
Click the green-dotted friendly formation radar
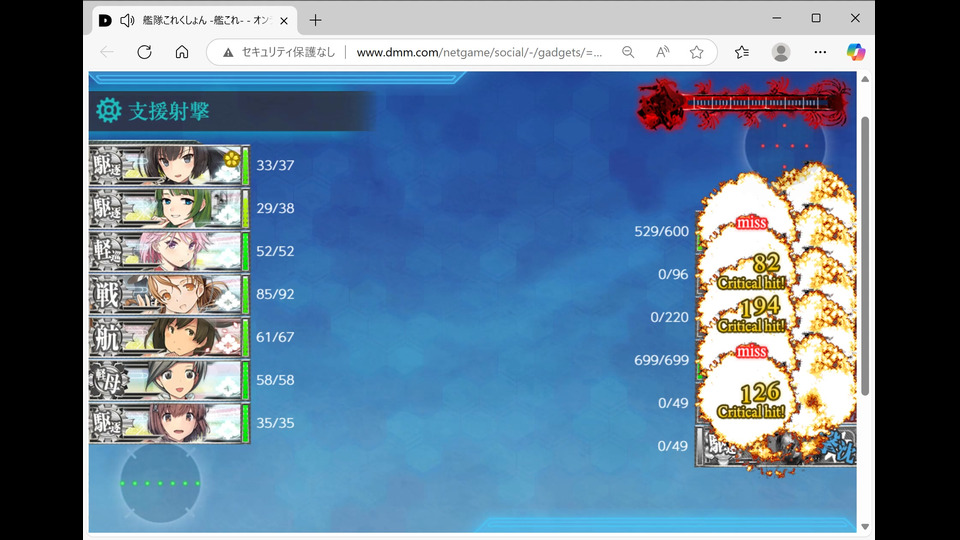point(160,483)
